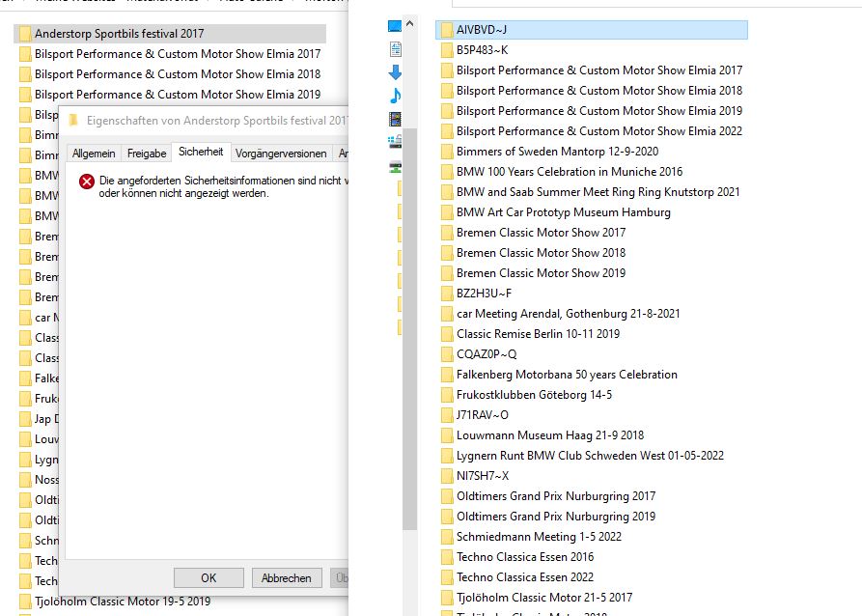Image resolution: width=862 pixels, height=616 pixels.
Task: Click the navigation pane scrollbar thumb
Action: (x=409, y=330)
